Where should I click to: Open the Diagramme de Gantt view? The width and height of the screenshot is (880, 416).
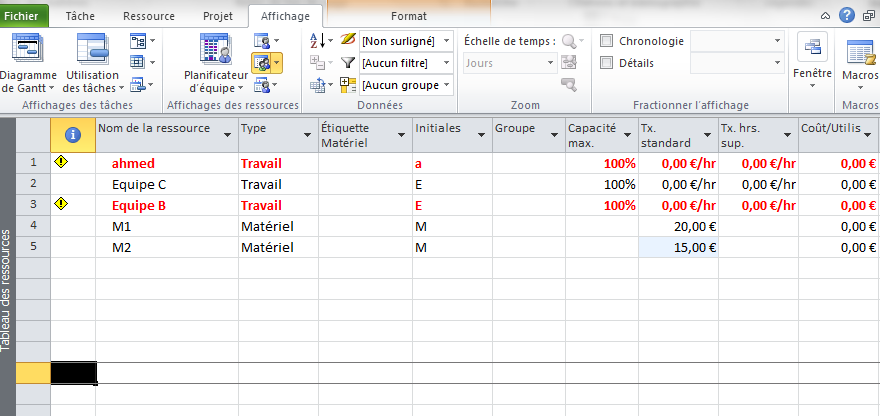pyautogui.click(x=27, y=50)
